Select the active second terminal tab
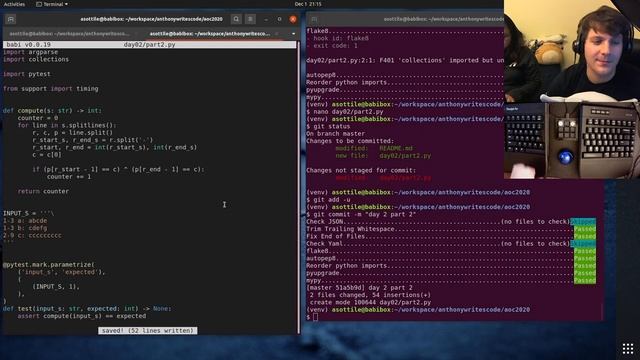The image size is (640, 360). point(210,33)
